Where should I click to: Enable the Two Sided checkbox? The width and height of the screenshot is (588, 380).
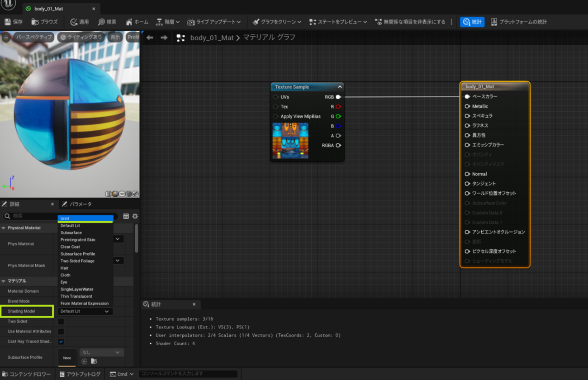pos(61,322)
